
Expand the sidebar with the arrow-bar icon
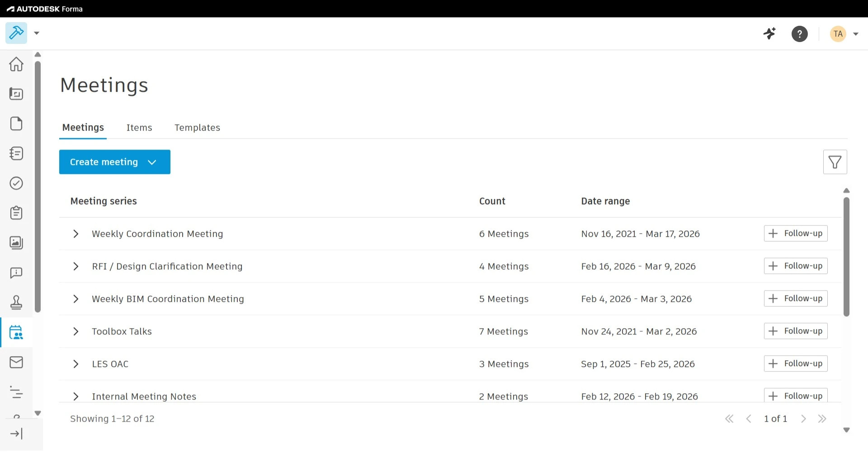16,434
